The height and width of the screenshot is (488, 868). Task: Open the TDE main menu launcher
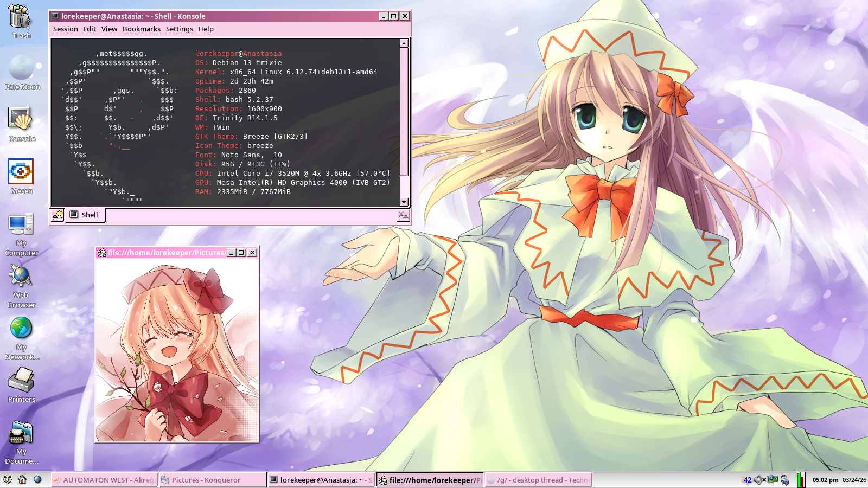click(8, 480)
